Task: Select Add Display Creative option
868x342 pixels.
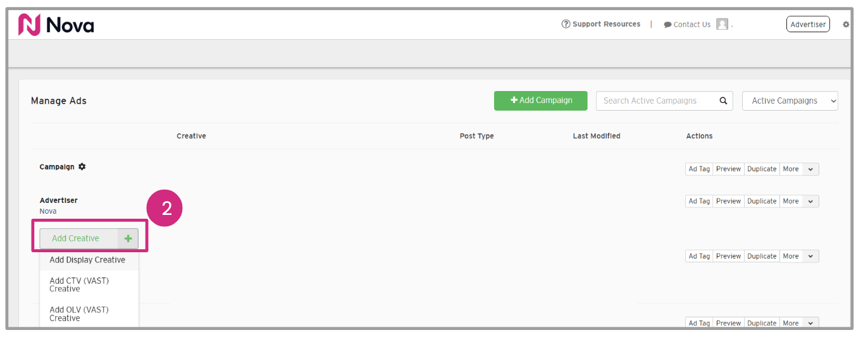Action: [87, 260]
